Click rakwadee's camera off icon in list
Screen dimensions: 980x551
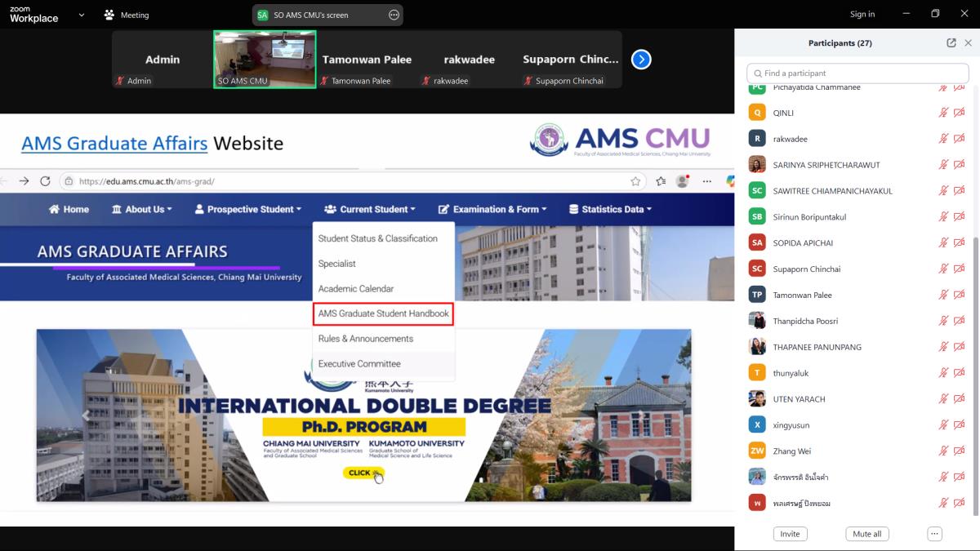(960, 139)
